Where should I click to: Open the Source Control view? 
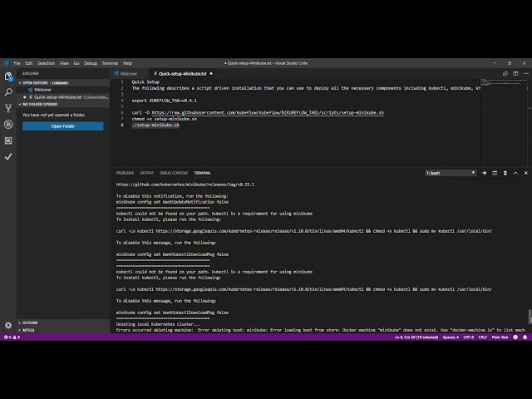pyautogui.click(x=8, y=108)
